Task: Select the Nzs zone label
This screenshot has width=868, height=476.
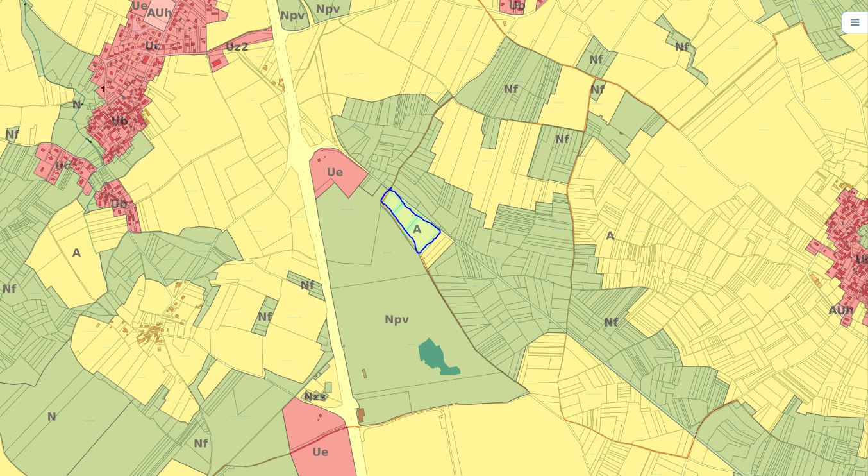Action: pyautogui.click(x=314, y=397)
